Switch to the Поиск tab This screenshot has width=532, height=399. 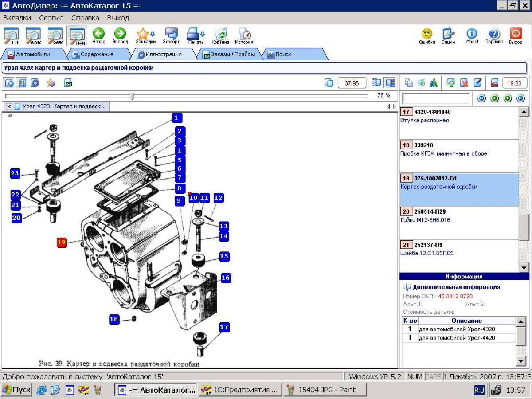coord(293,55)
